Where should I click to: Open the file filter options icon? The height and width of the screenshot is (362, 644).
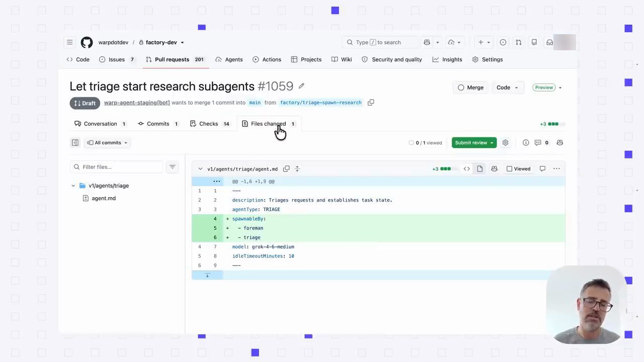pos(172,167)
